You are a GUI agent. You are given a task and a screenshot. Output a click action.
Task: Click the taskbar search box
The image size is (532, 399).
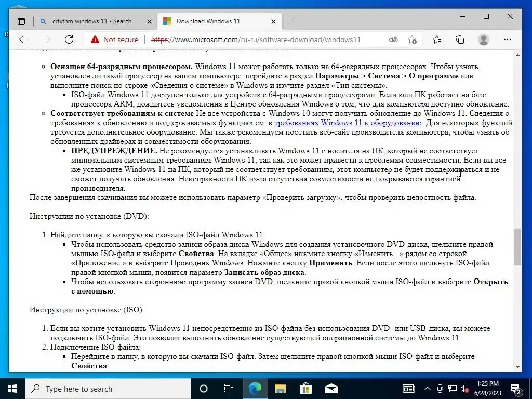click(x=108, y=389)
